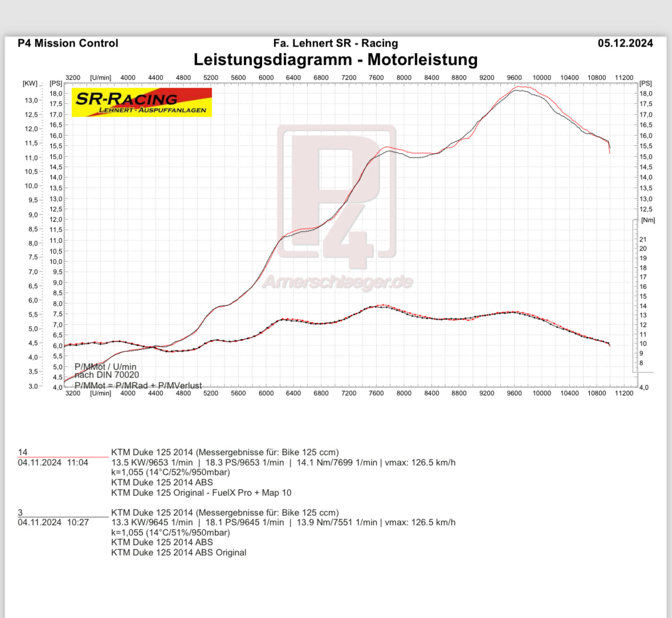672x618 pixels.
Task: Click the timestamp 04.11.2024 10:27
Action: pos(53,522)
